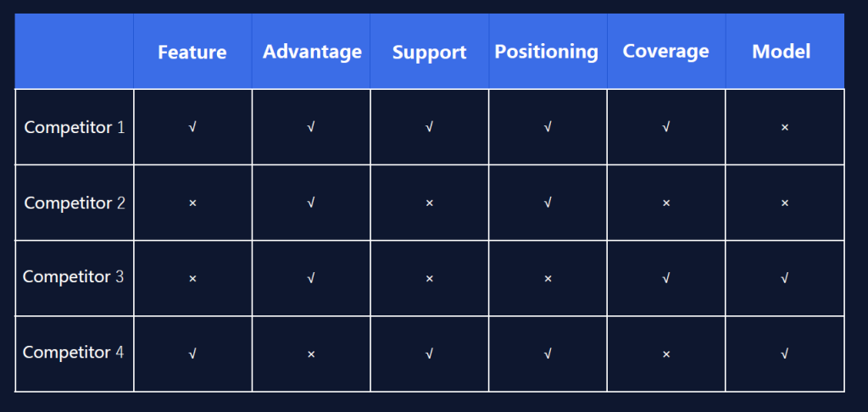Click the cross for Competitor 3 Positioning
This screenshot has height=412, width=868.
click(548, 278)
